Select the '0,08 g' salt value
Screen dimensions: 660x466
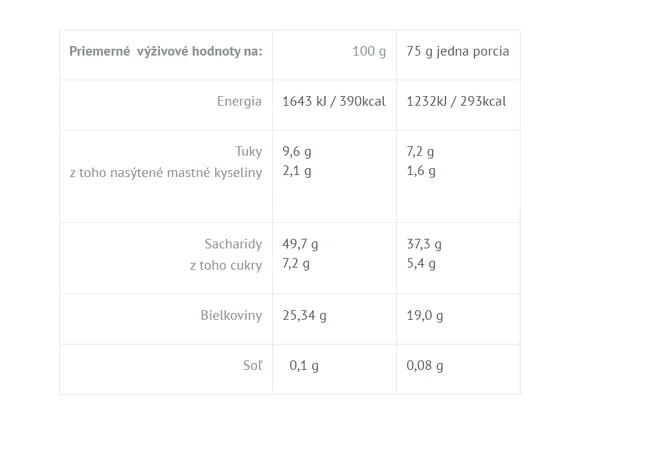coord(425,365)
